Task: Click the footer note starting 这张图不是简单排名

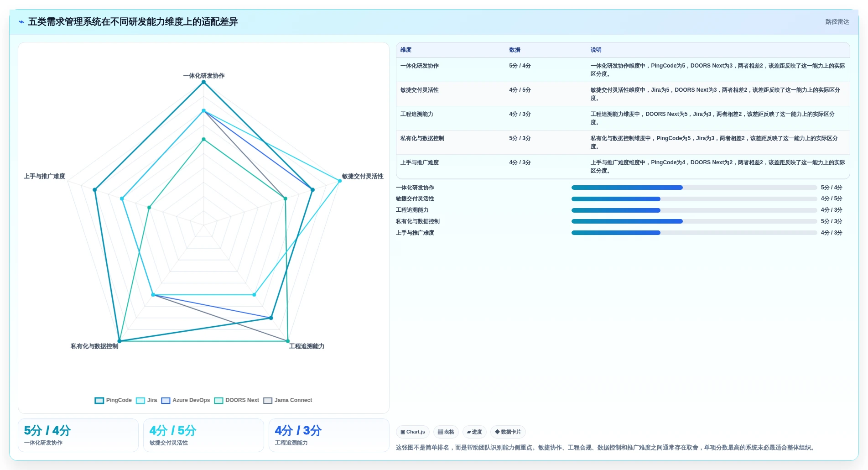Action: click(x=605, y=448)
